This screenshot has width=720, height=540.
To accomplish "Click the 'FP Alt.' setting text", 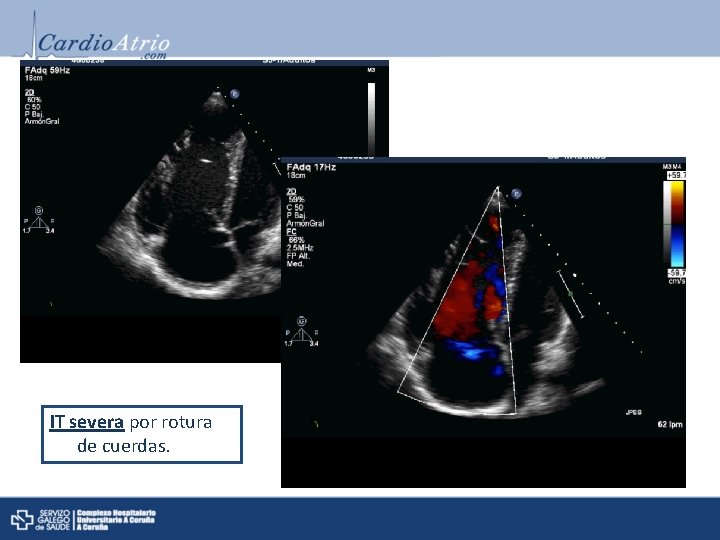I will point(298,256).
